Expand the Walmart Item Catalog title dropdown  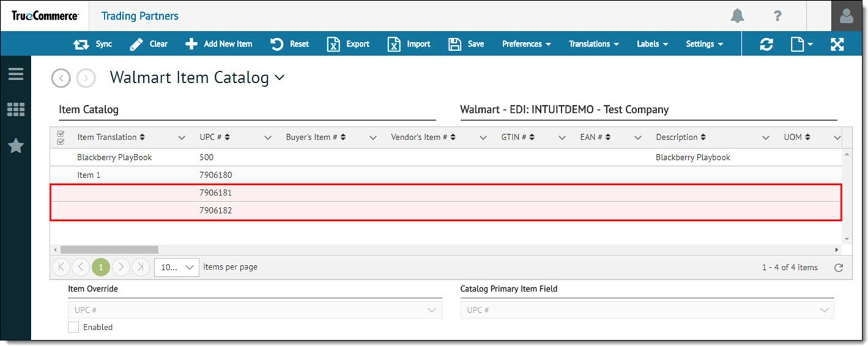(x=280, y=78)
